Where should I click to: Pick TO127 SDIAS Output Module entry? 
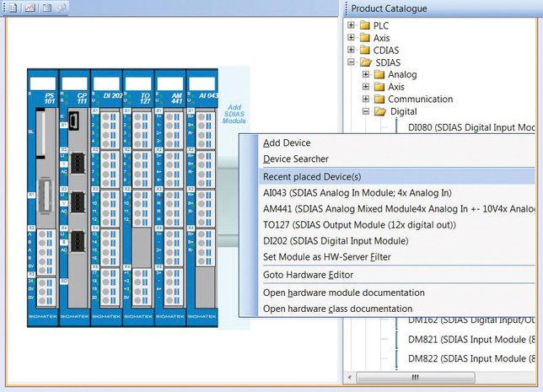(396, 225)
